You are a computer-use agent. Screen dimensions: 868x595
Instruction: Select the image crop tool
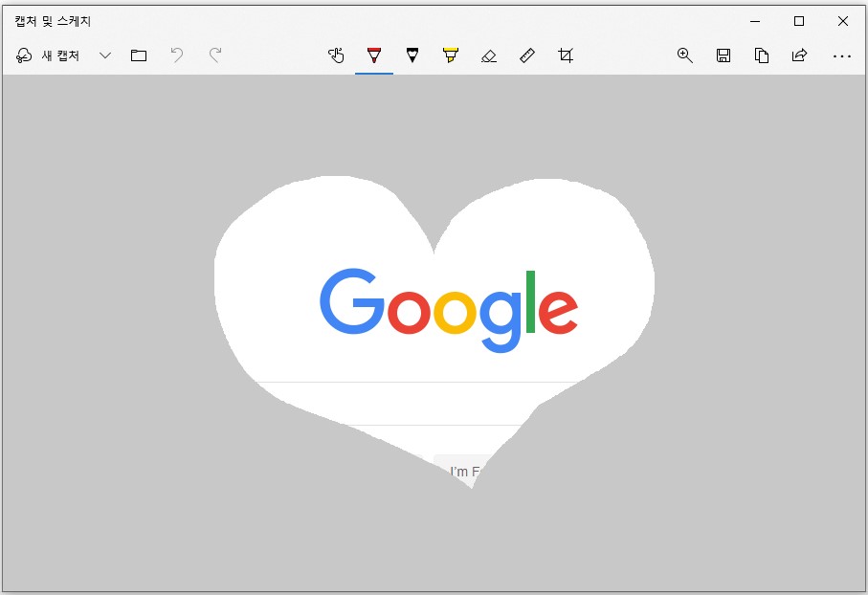pos(566,55)
